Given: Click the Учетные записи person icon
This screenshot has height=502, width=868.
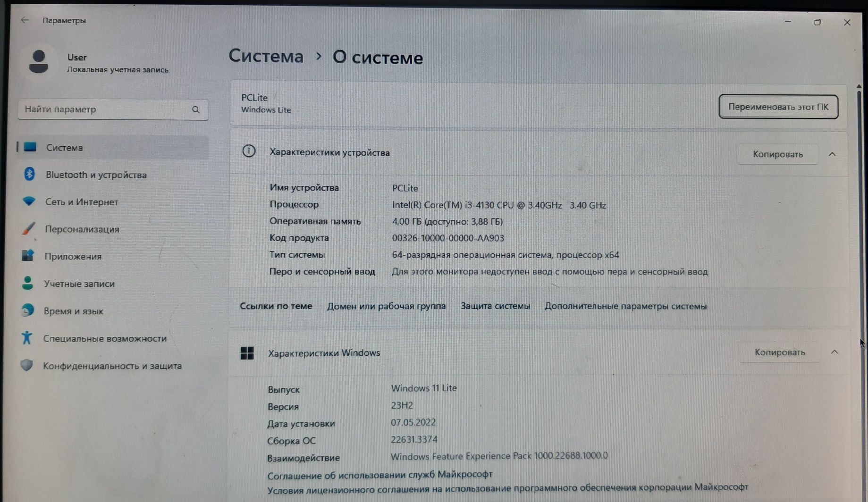Looking at the screenshot, I should [27, 283].
